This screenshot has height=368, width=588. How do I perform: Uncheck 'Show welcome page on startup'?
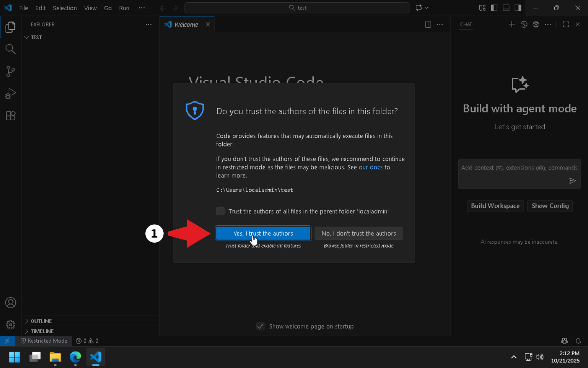pos(260,326)
